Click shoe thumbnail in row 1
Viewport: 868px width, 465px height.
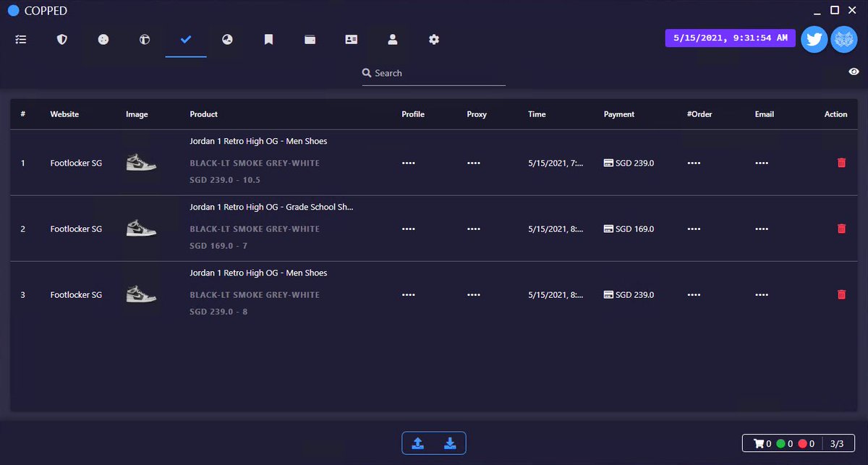pyautogui.click(x=141, y=163)
